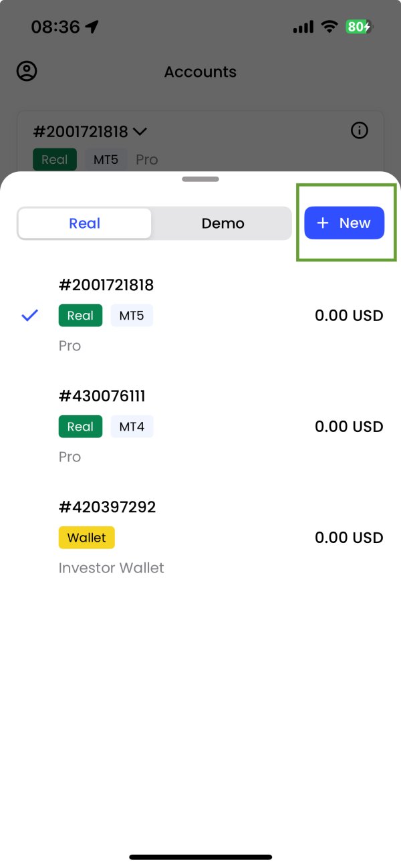Switch to the Real accounts tab
This screenshot has width=401, height=868.
tap(85, 223)
